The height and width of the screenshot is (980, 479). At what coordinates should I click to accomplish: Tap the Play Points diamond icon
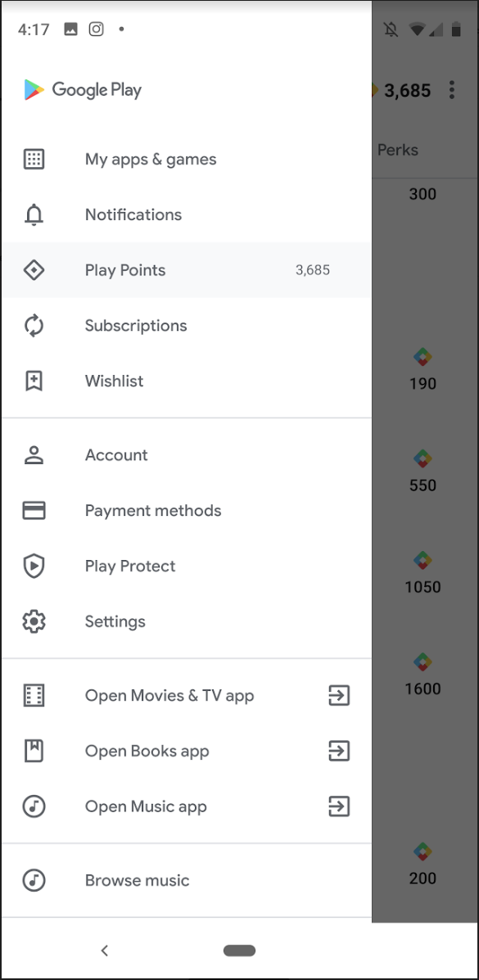point(34,269)
